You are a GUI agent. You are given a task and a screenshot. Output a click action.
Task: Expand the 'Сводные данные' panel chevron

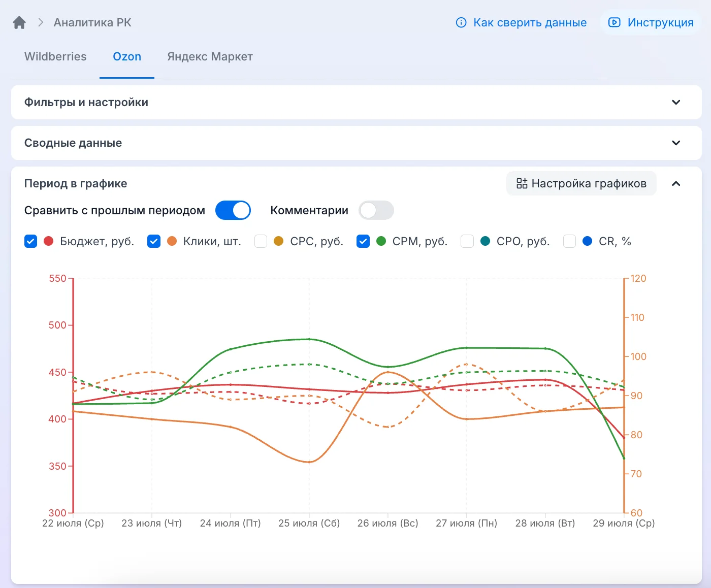[x=676, y=143]
